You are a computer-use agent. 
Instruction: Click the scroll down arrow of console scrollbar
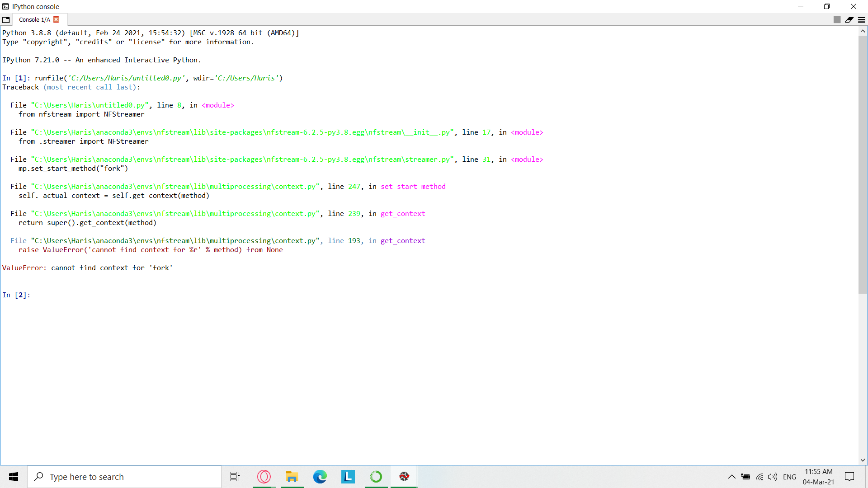[863, 460]
